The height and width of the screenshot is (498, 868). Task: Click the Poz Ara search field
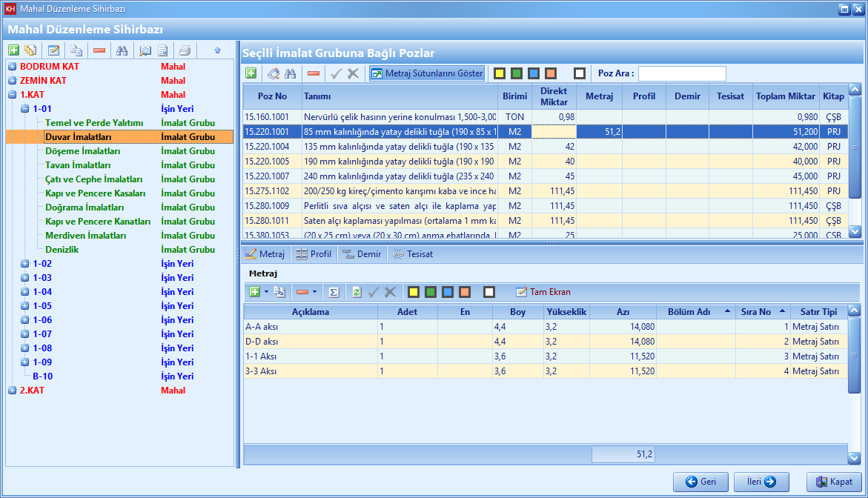pos(682,73)
